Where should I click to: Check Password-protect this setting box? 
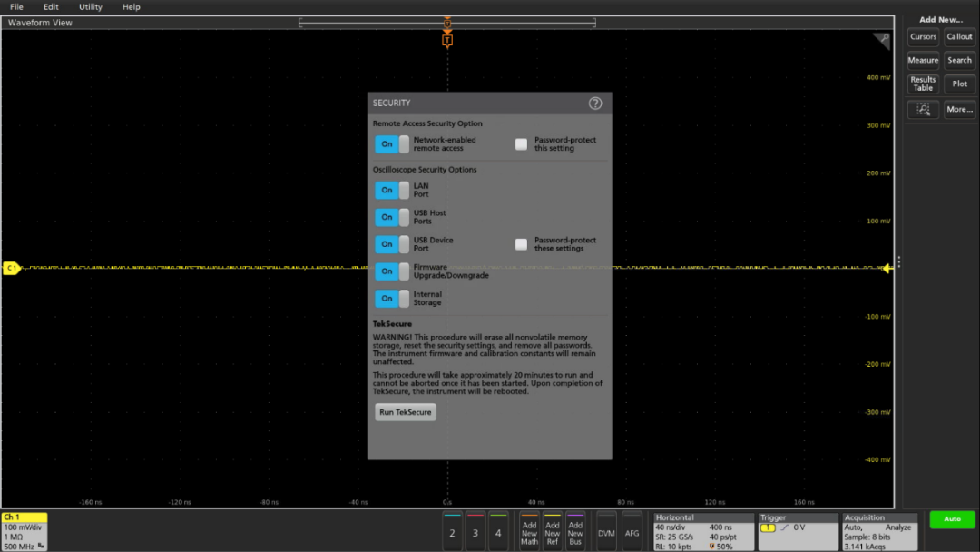521,144
